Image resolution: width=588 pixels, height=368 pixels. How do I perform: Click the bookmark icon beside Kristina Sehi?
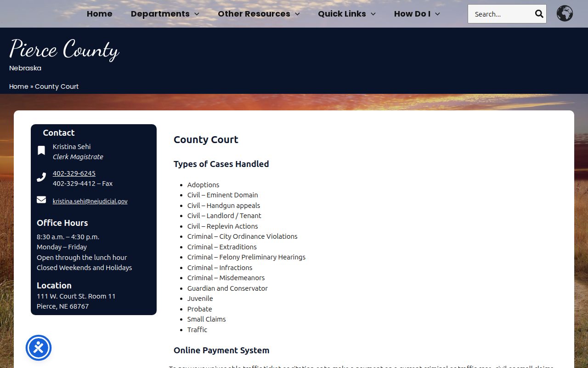[x=41, y=150]
